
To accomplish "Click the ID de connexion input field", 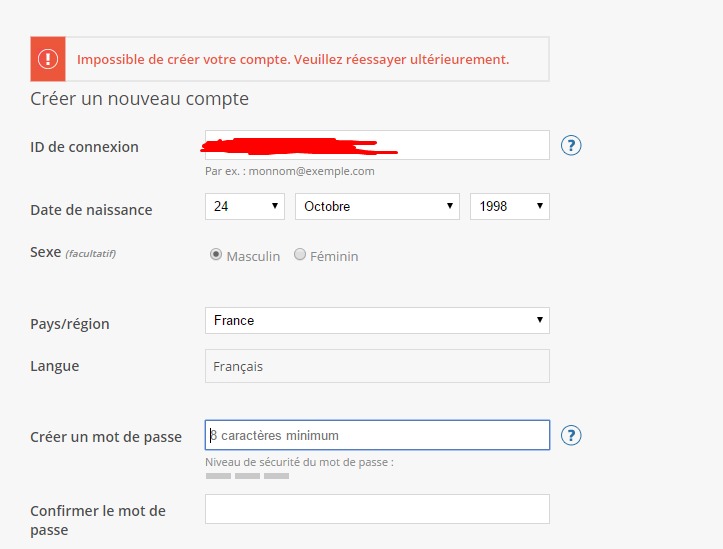I will tap(377, 145).
